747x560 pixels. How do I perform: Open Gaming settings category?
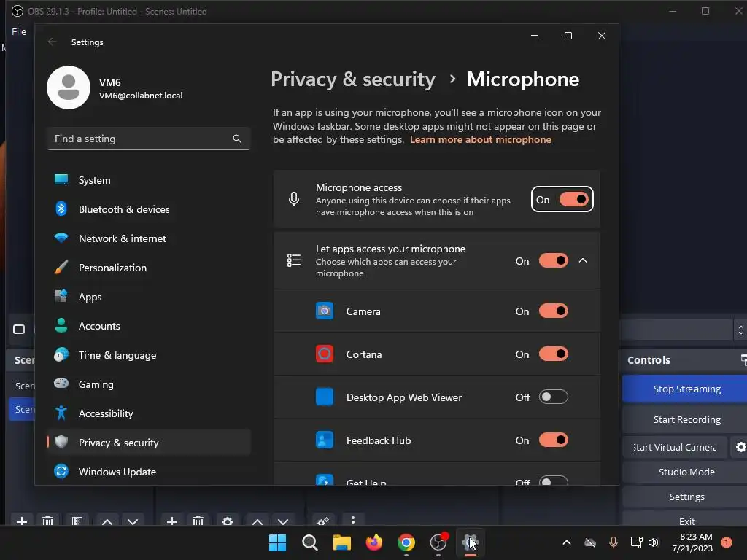(149, 384)
